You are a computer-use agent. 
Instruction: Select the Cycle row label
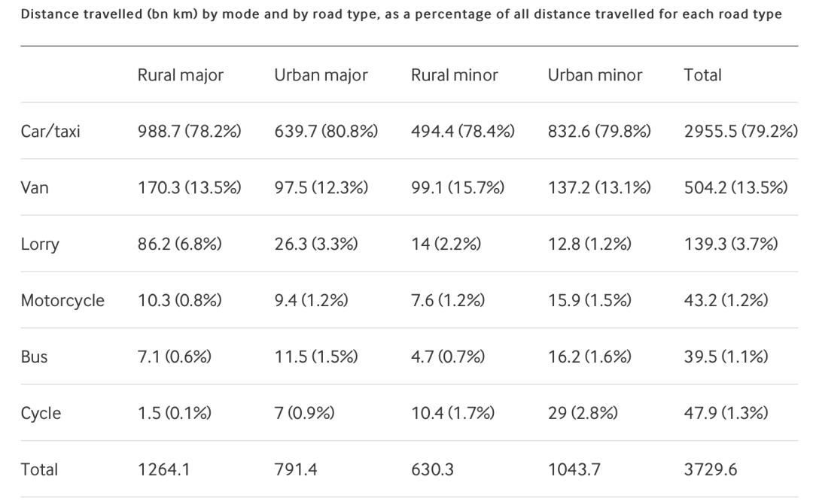[41, 414]
